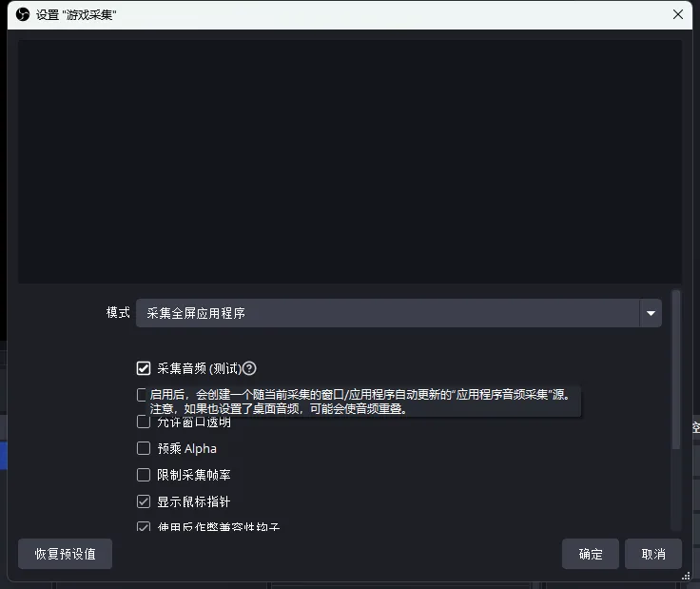
Task: Click the help question mark beside 采集音频
Action: tap(249, 368)
